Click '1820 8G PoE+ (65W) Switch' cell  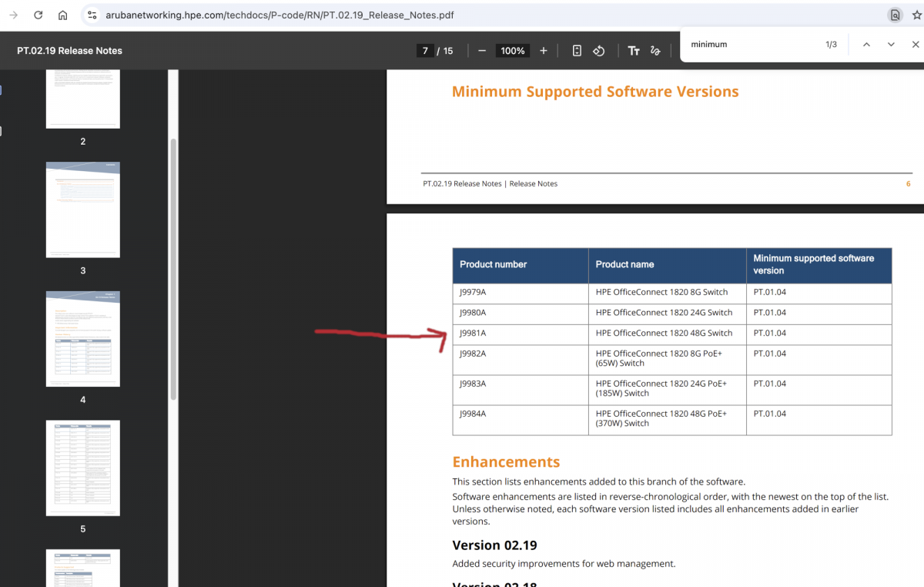pyautogui.click(x=668, y=359)
